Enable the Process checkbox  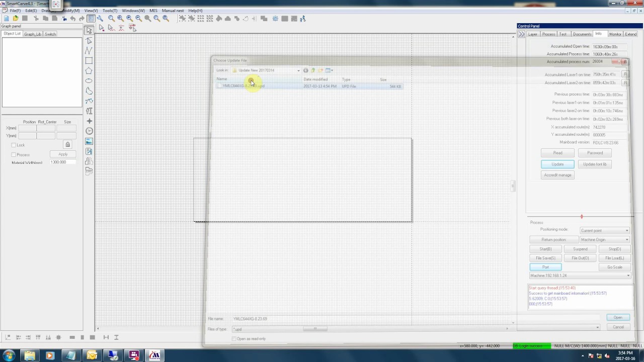click(x=14, y=155)
